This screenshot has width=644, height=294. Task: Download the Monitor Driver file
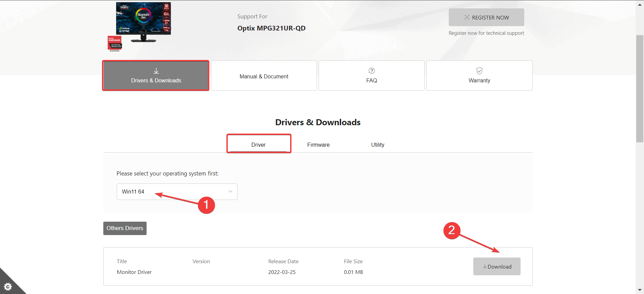click(x=497, y=267)
